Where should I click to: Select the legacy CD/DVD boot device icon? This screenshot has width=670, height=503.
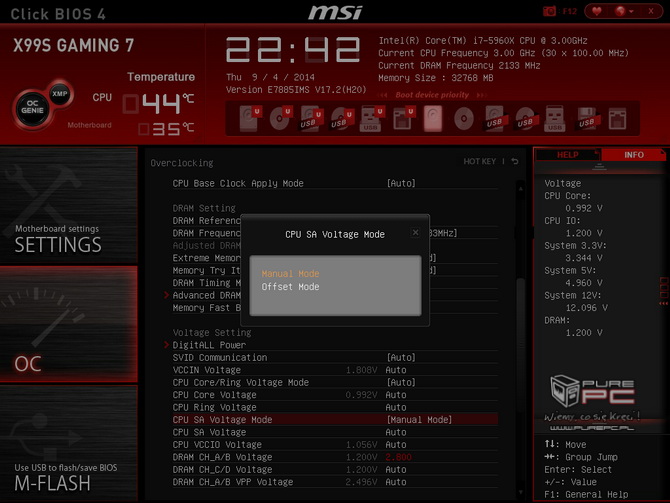pyautogui.click(x=464, y=118)
